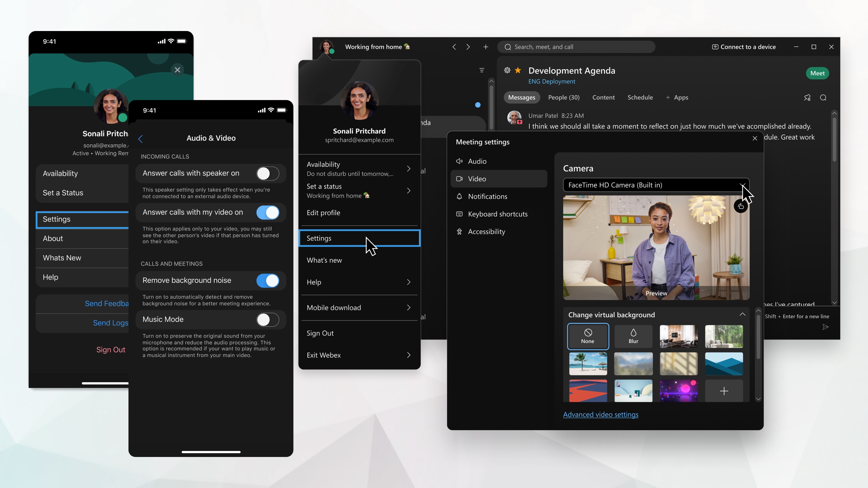The width and height of the screenshot is (868, 488).
Task: Open the Advanced video settings link
Action: click(600, 414)
